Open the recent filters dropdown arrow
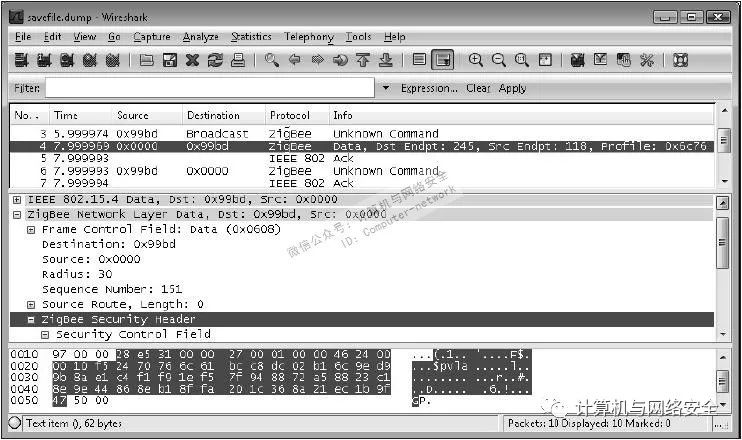 (386, 88)
